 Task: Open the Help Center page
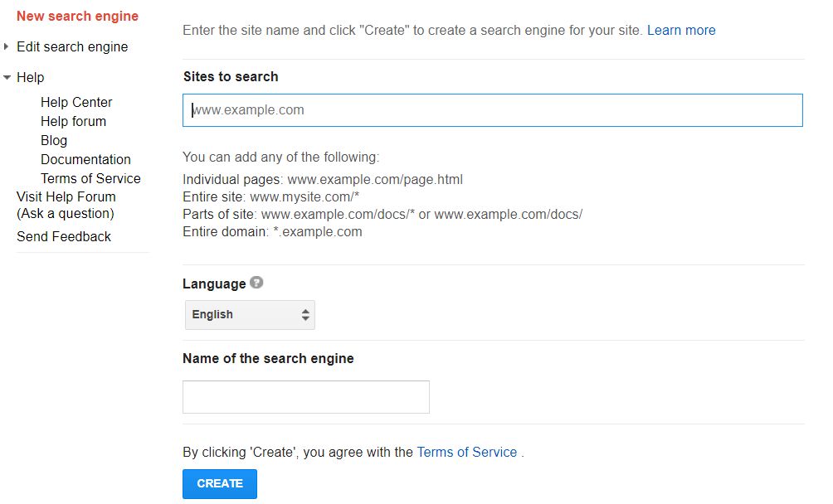click(x=76, y=102)
